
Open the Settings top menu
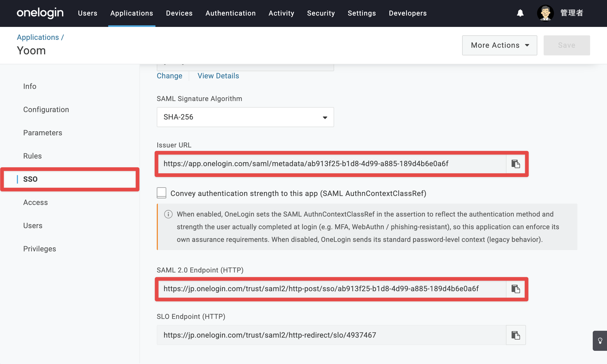pyautogui.click(x=362, y=13)
